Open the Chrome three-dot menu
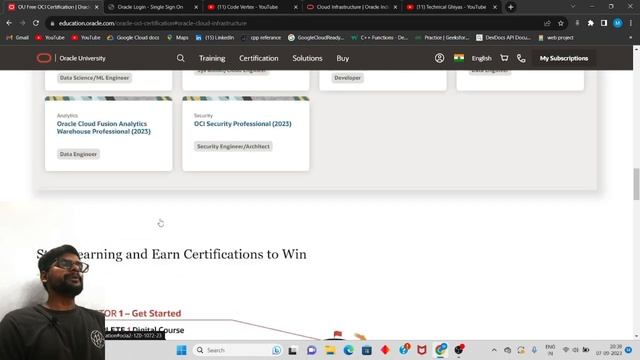 (x=631, y=23)
